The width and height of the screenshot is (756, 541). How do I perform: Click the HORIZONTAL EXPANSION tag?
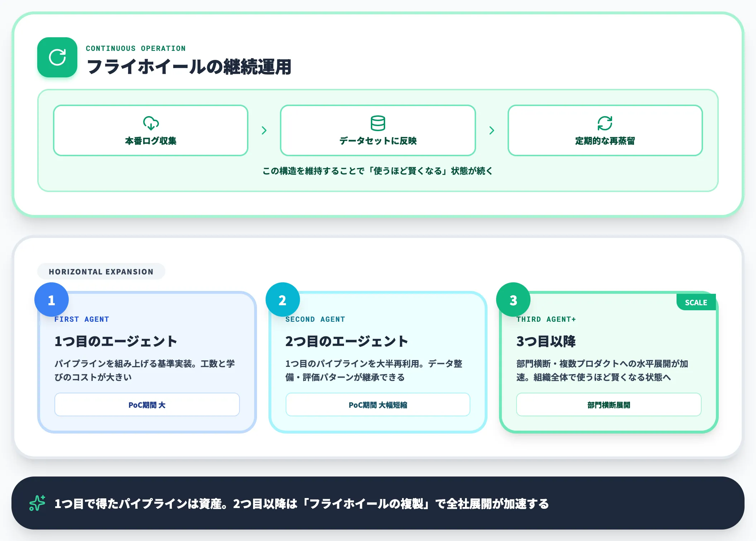point(101,272)
